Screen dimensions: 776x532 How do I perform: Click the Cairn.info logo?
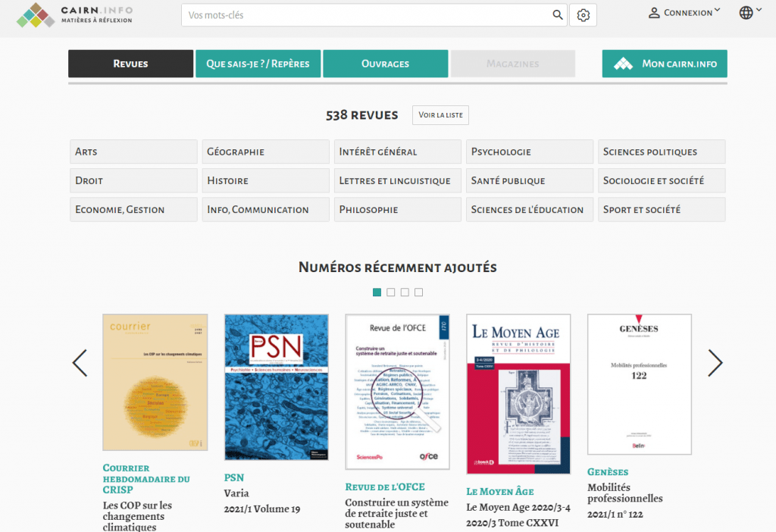pyautogui.click(x=74, y=14)
